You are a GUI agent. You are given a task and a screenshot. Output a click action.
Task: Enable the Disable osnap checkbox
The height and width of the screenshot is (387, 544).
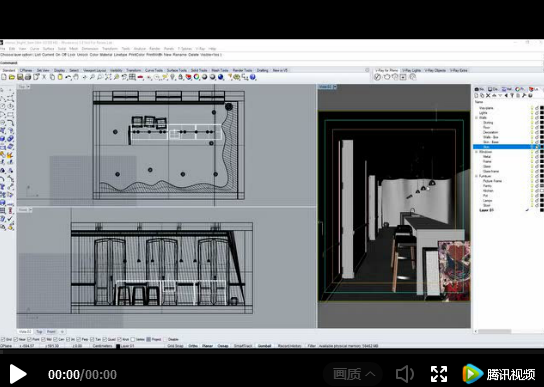pyautogui.click(x=165, y=339)
